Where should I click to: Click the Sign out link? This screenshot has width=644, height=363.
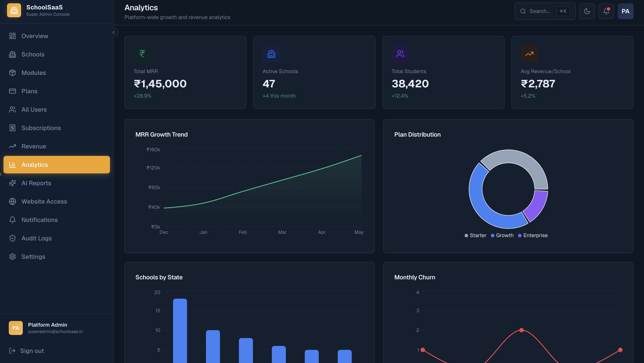32,351
